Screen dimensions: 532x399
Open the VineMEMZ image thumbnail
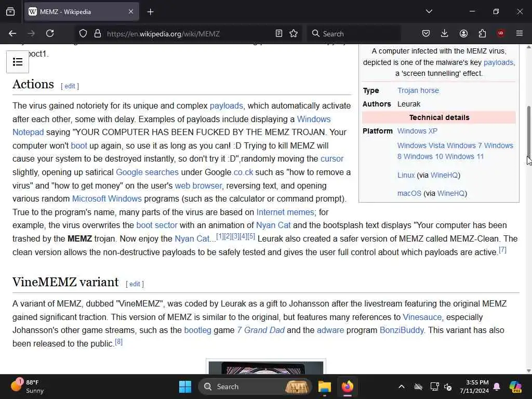coord(265,367)
